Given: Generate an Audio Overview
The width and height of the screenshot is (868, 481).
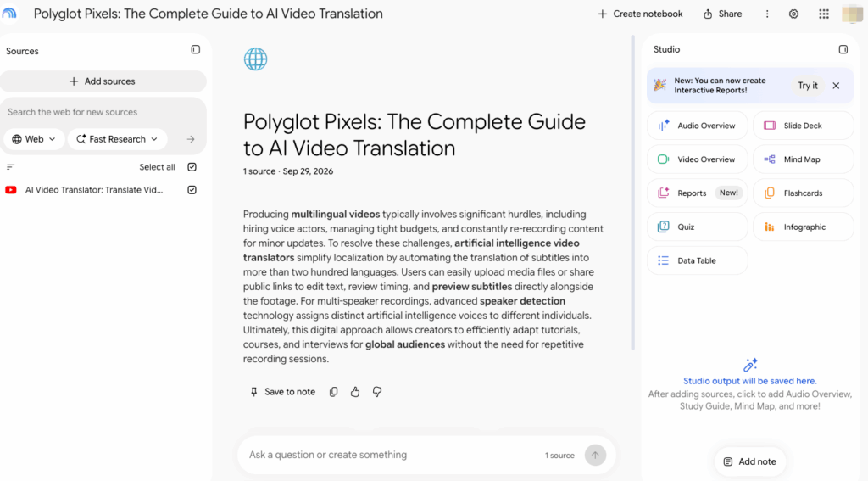Looking at the screenshot, I should [697, 126].
